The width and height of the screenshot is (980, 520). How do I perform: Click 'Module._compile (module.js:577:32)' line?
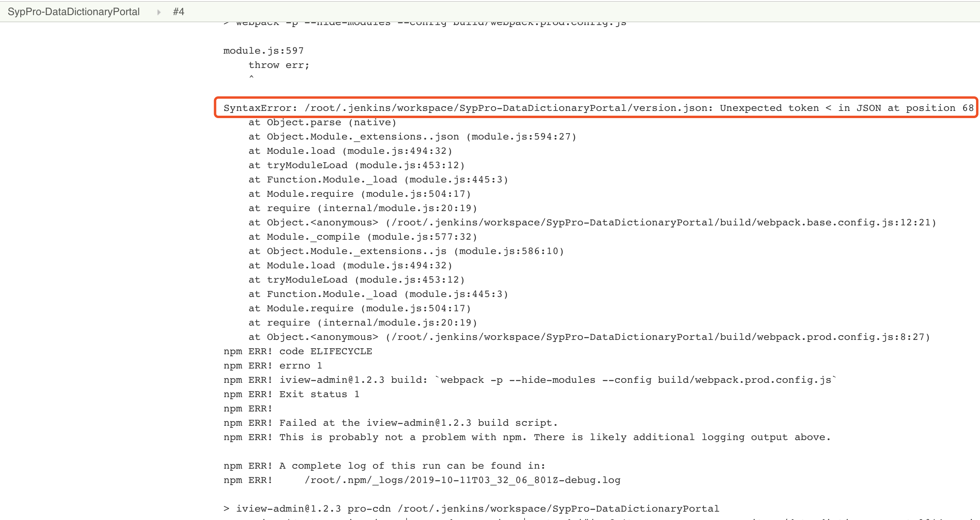[363, 237]
